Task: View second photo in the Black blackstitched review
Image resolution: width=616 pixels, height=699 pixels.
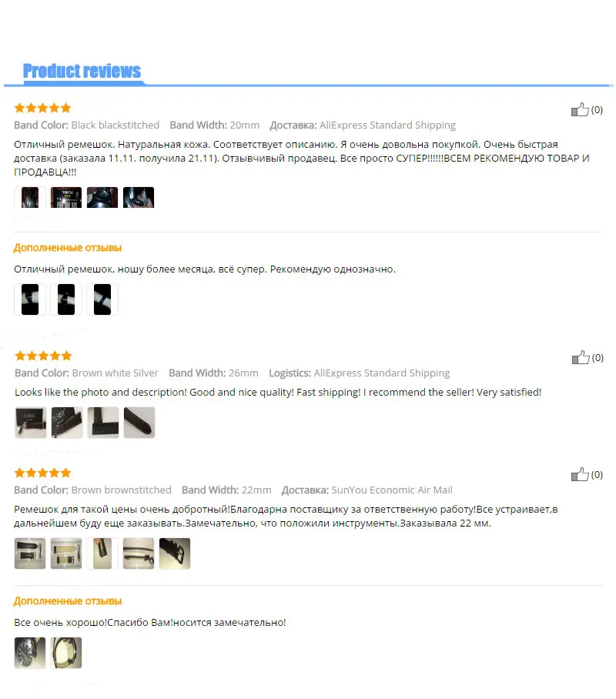Action: click(x=66, y=198)
